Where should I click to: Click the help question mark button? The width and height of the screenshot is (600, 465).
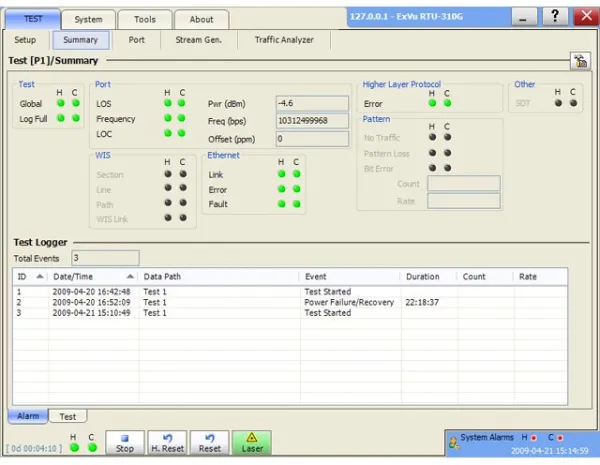pos(556,17)
